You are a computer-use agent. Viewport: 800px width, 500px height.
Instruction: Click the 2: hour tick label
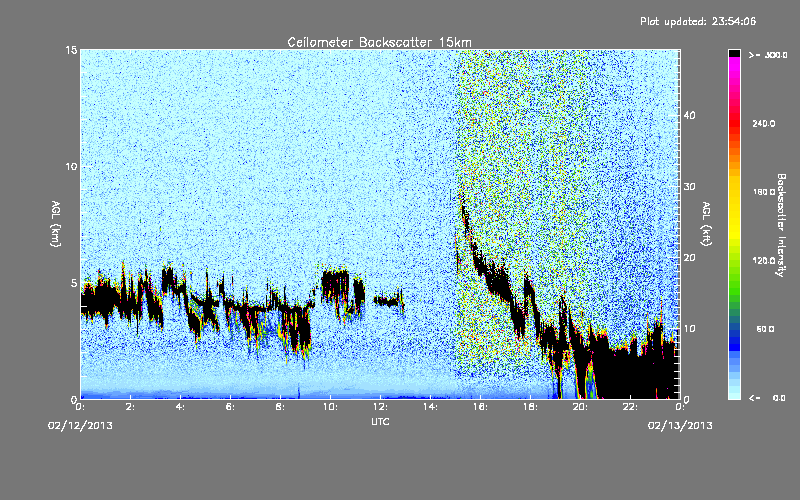click(131, 407)
